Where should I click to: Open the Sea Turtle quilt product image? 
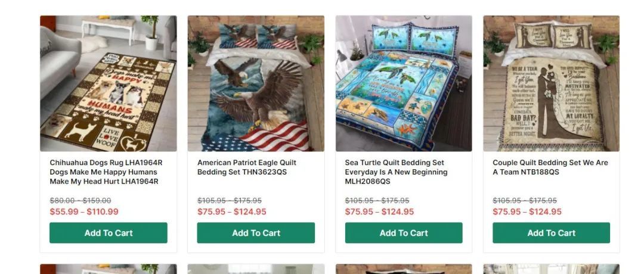404,83
